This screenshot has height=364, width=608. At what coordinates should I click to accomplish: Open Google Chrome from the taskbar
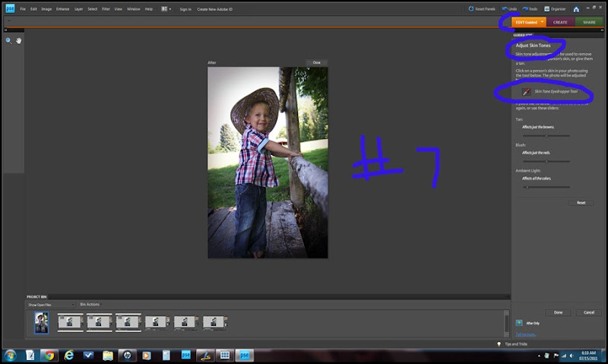click(49, 355)
